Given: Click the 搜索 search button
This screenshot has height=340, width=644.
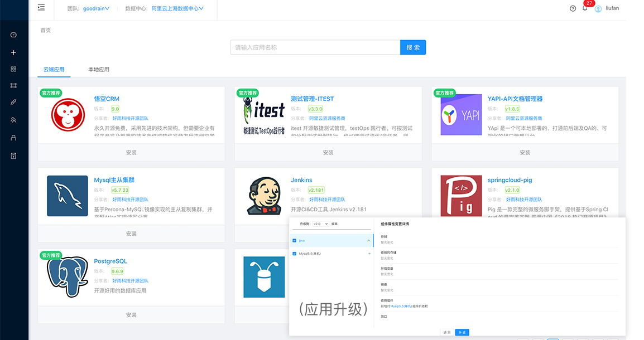Looking at the screenshot, I should coord(413,47).
